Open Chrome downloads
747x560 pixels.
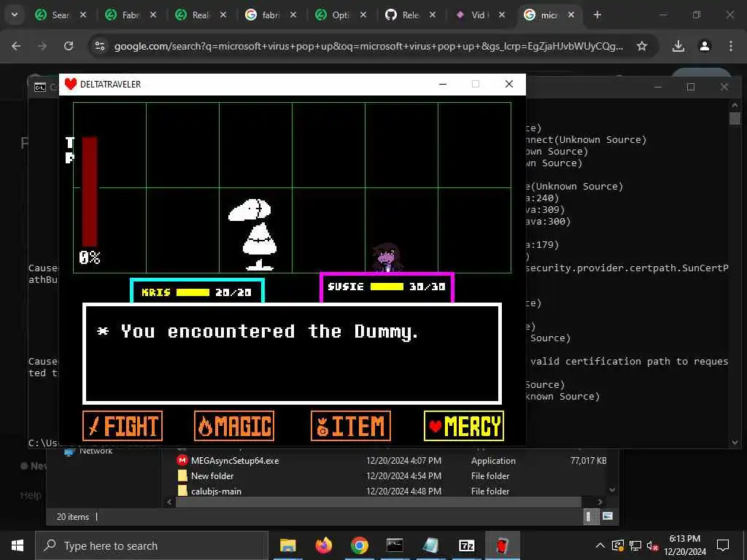(x=678, y=46)
